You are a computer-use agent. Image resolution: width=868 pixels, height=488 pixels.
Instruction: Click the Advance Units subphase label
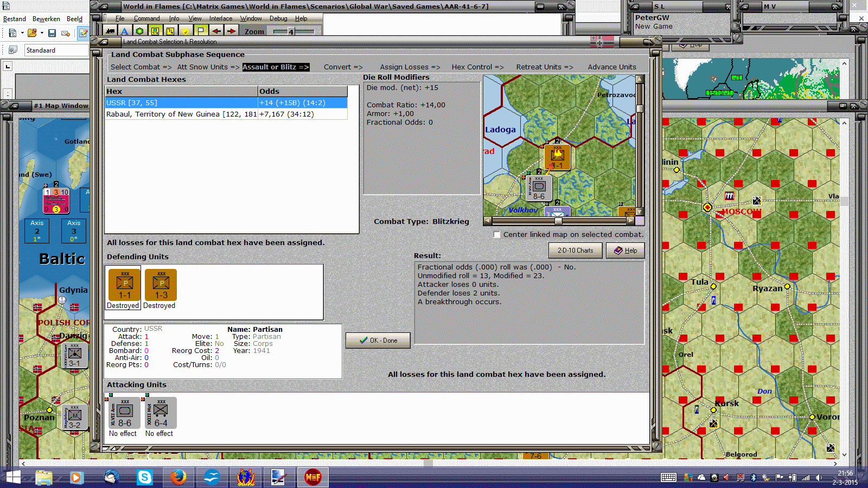[x=612, y=67]
